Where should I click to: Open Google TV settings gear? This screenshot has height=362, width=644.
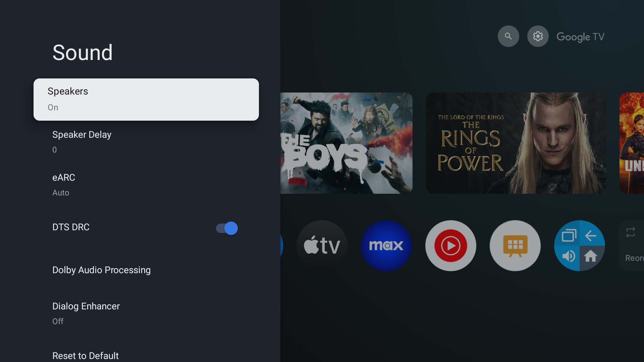538,36
